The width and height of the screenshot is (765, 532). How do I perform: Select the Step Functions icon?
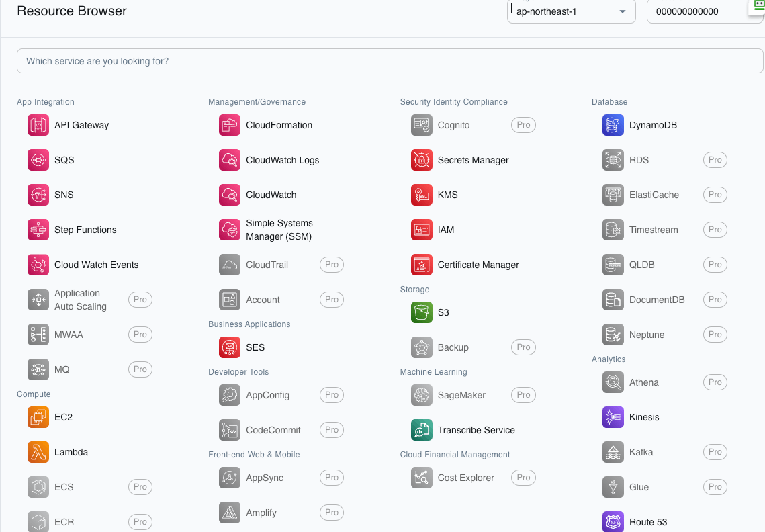(x=38, y=230)
